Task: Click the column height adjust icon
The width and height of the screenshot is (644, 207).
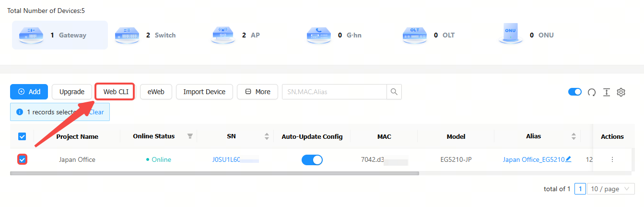Action: (x=606, y=92)
